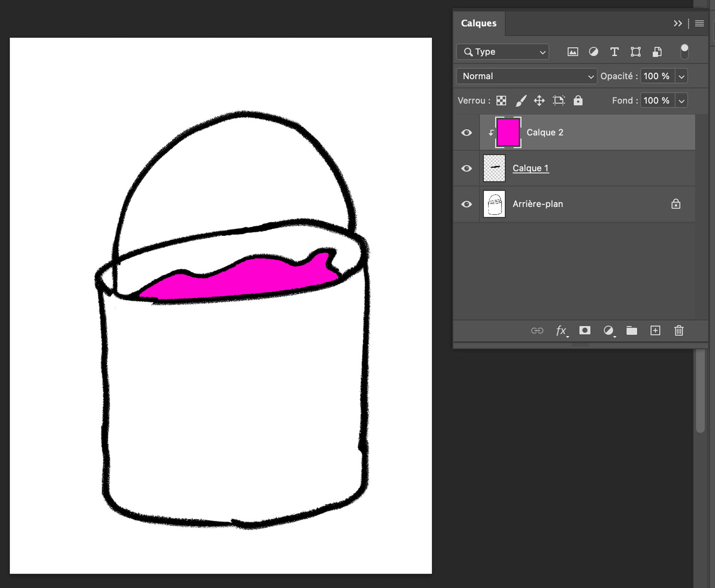
Task: Open the Type filter dropdown
Action: click(x=503, y=52)
